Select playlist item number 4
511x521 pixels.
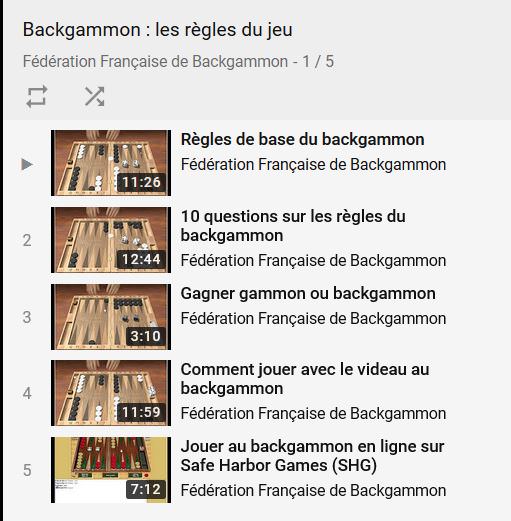click(27, 394)
